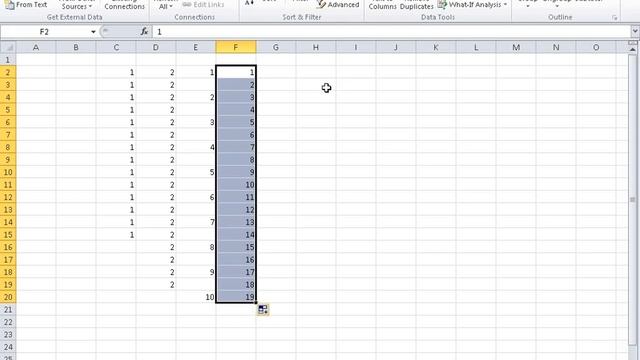Click cell F20 containing 19

coord(236,297)
